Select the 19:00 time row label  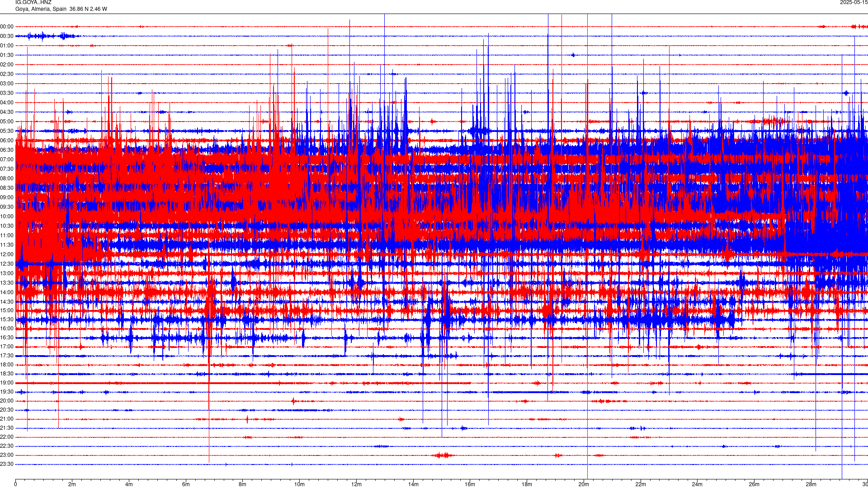point(7,383)
